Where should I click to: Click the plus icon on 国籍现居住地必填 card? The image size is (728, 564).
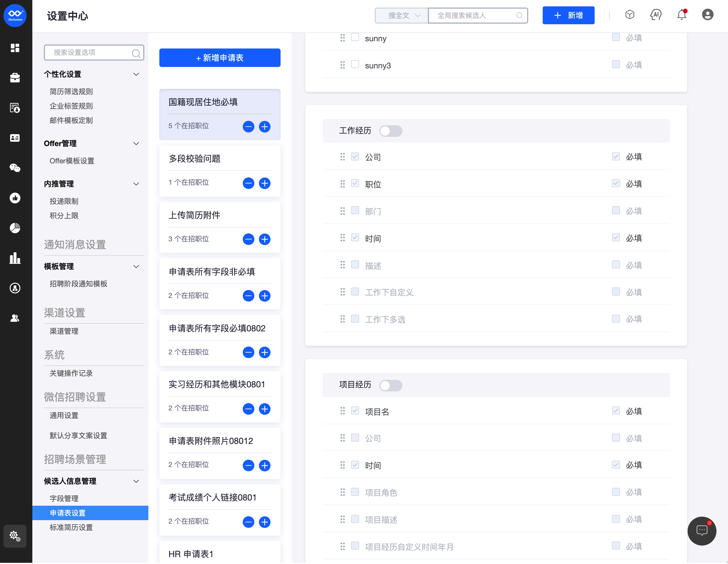(265, 127)
